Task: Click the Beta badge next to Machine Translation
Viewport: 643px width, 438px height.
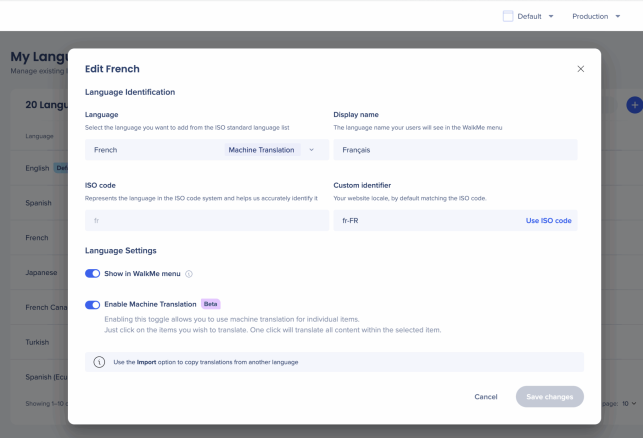Action: (x=210, y=303)
